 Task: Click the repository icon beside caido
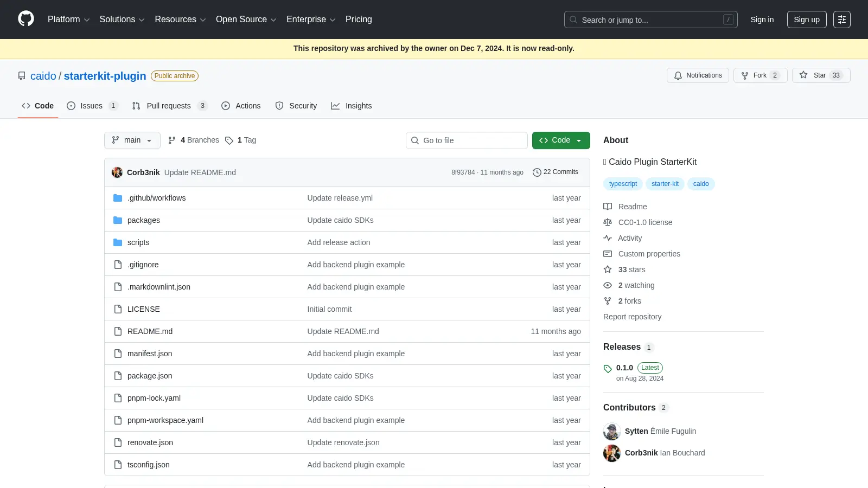pyautogui.click(x=22, y=76)
